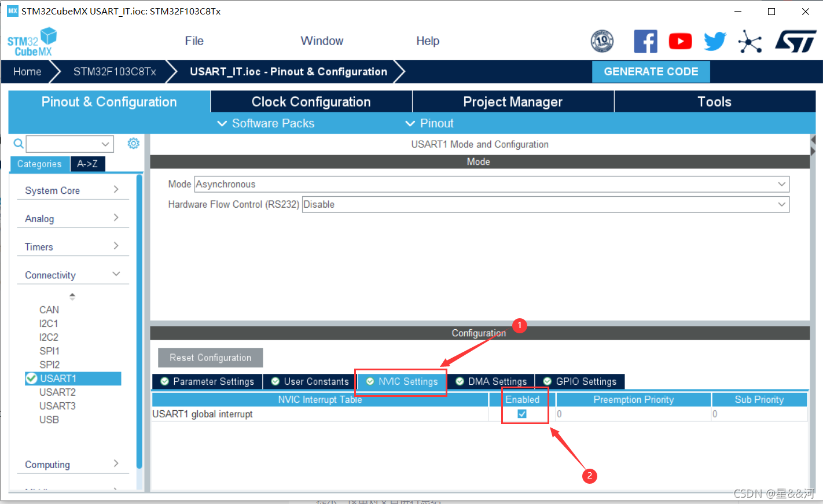Click the MX app icon in the title bar

click(x=12, y=11)
